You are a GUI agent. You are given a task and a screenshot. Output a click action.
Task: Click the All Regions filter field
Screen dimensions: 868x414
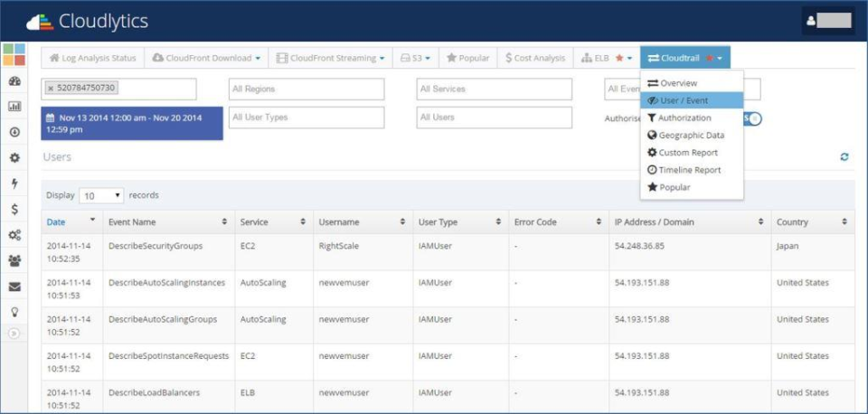tap(307, 89)
